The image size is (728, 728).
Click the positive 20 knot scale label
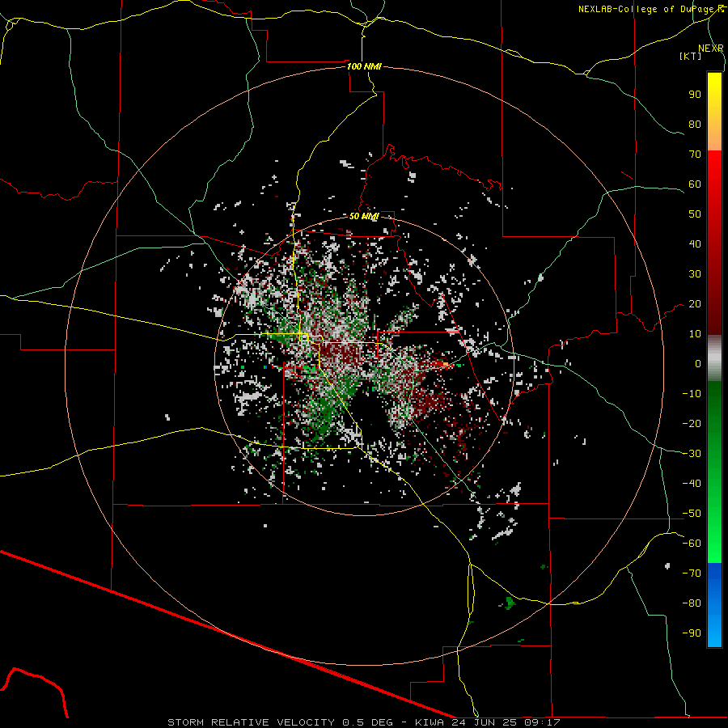pos(695,304)
